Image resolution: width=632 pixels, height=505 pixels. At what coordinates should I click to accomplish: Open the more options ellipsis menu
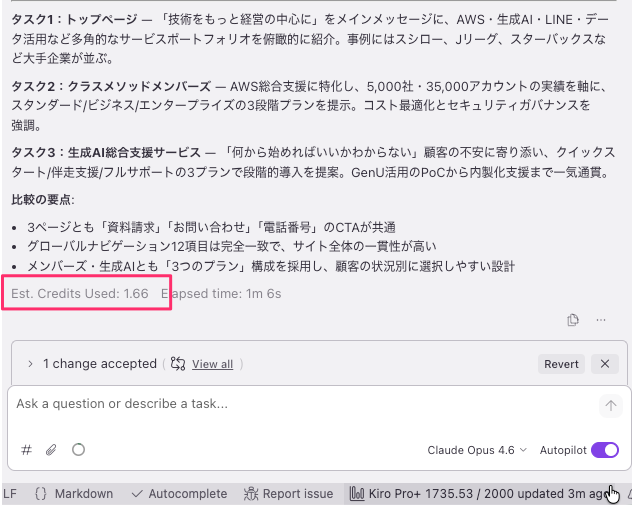click(x=601, y=320)
